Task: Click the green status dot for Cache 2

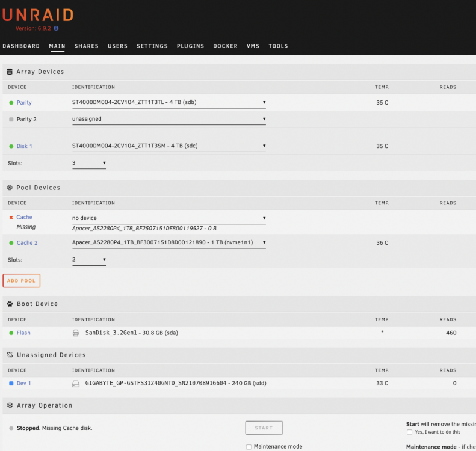Action: click(11, 243)
